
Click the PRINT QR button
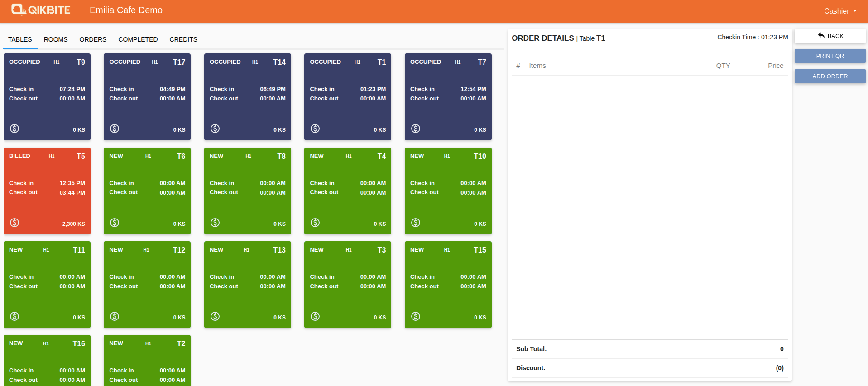[x=830, y=56]
